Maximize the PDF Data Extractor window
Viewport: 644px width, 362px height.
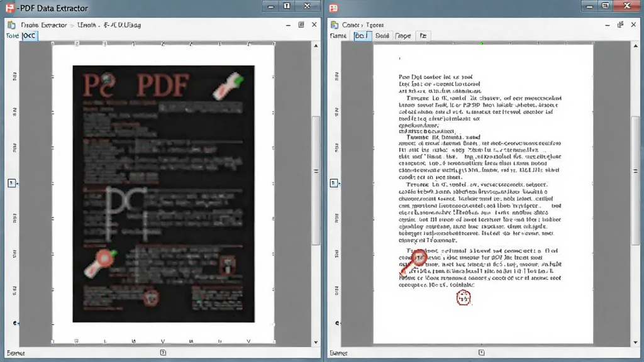coord(287,6)
